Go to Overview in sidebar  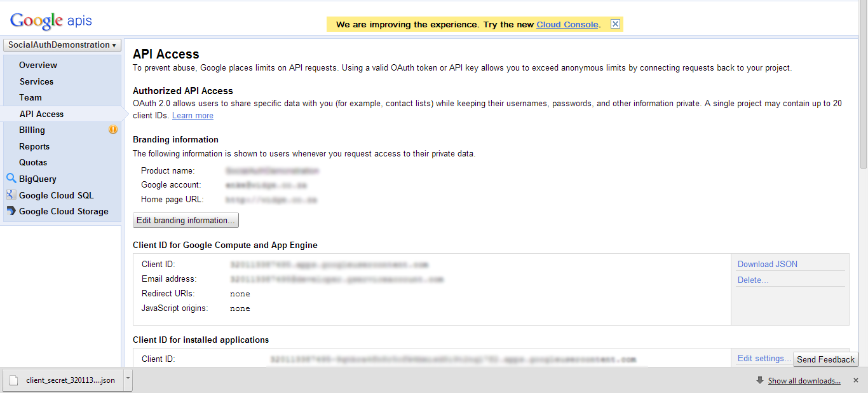click(38, 65)
